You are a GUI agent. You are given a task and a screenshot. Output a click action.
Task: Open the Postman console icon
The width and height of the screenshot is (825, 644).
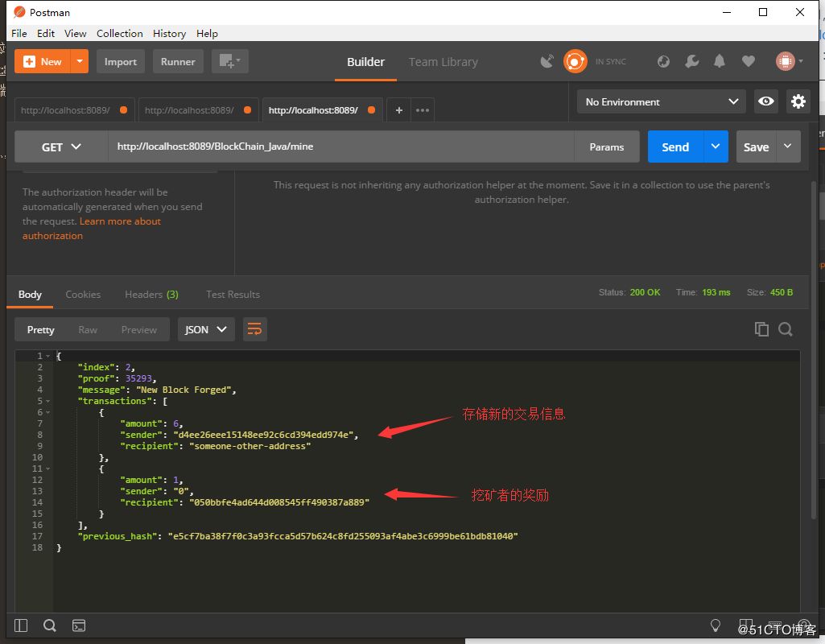[x=79, y=625]
